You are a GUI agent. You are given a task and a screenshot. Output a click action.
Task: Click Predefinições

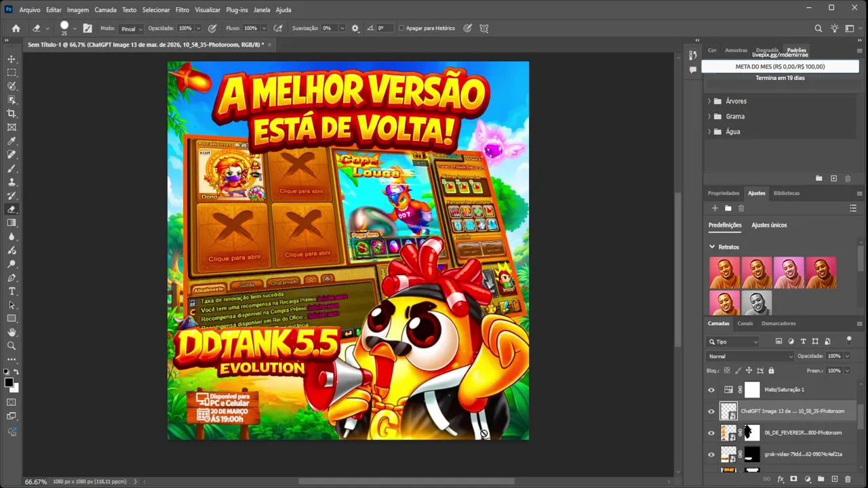tap(725, 225)
